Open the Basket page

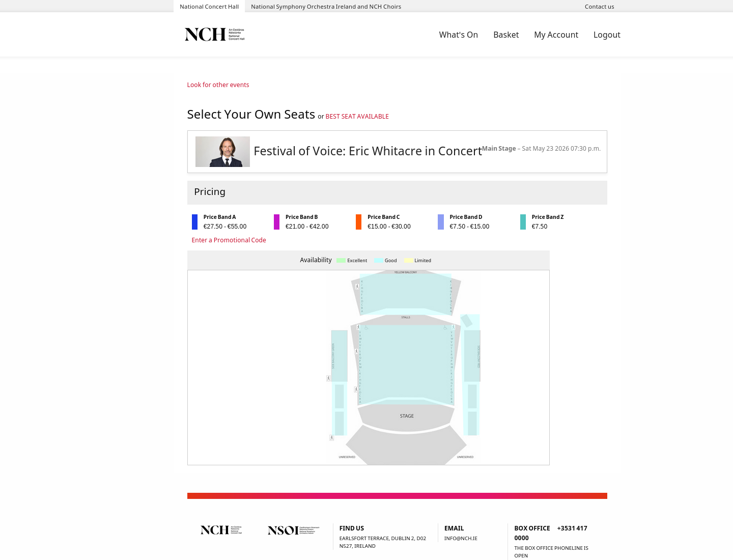(506, 35)
